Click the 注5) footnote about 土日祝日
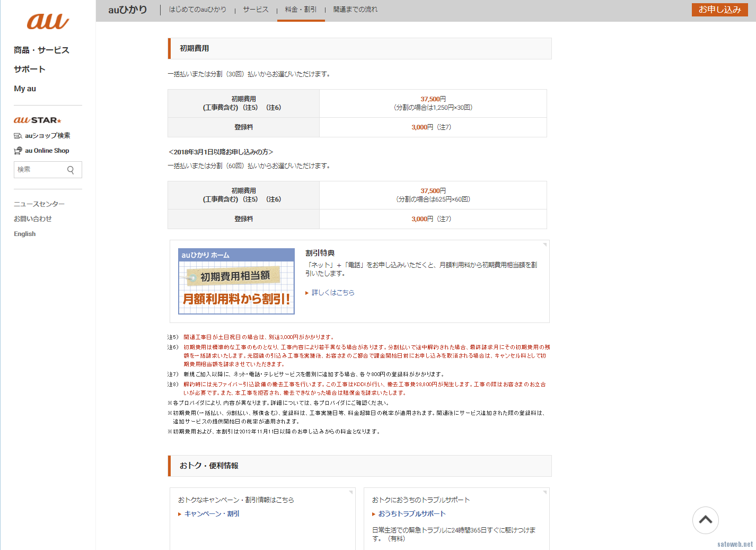This screenshot has height=550, width=756. [251, 337]
